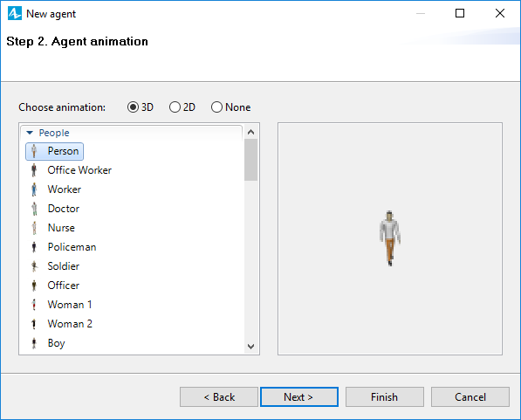
Task: Pick the Doctor figure icon
Action: [34, 209]
